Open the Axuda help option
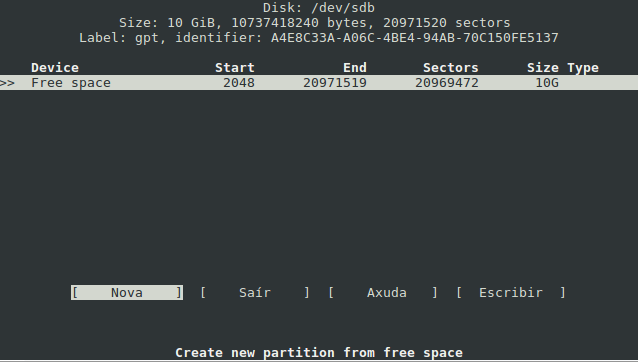 pos(383,292)
